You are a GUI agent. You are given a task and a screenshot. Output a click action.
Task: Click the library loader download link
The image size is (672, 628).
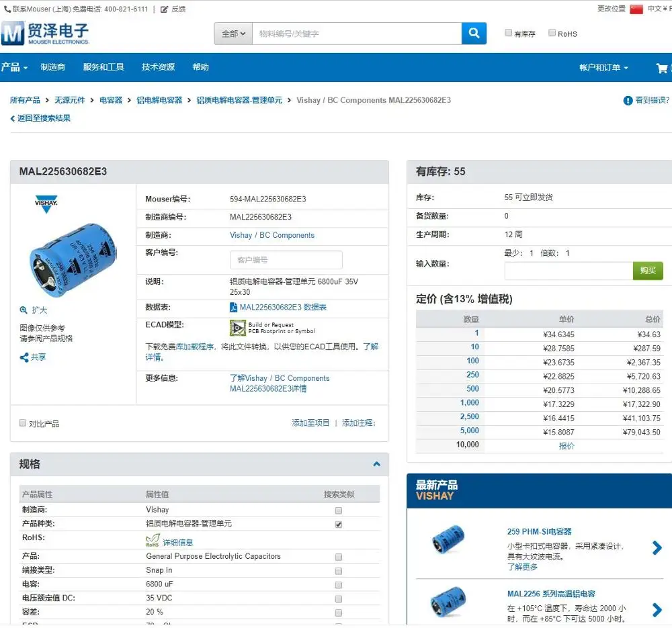click(x=195, y=347)
